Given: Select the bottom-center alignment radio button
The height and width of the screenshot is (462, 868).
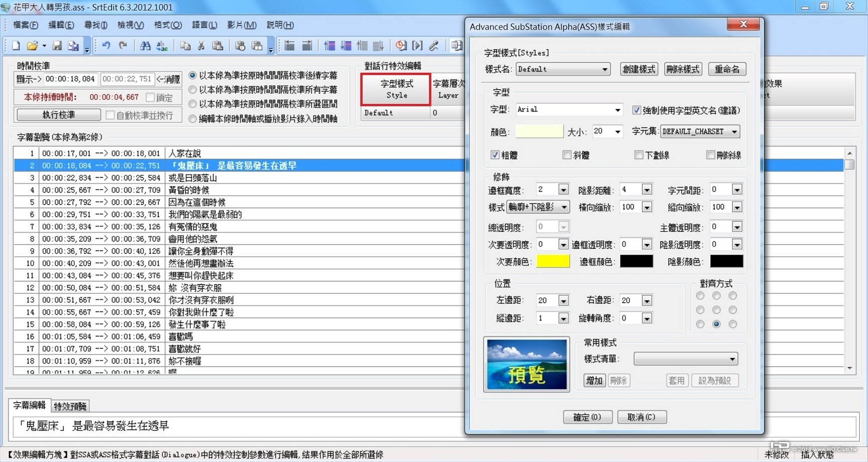Looking at the screenshot, I should click(716, 324).
